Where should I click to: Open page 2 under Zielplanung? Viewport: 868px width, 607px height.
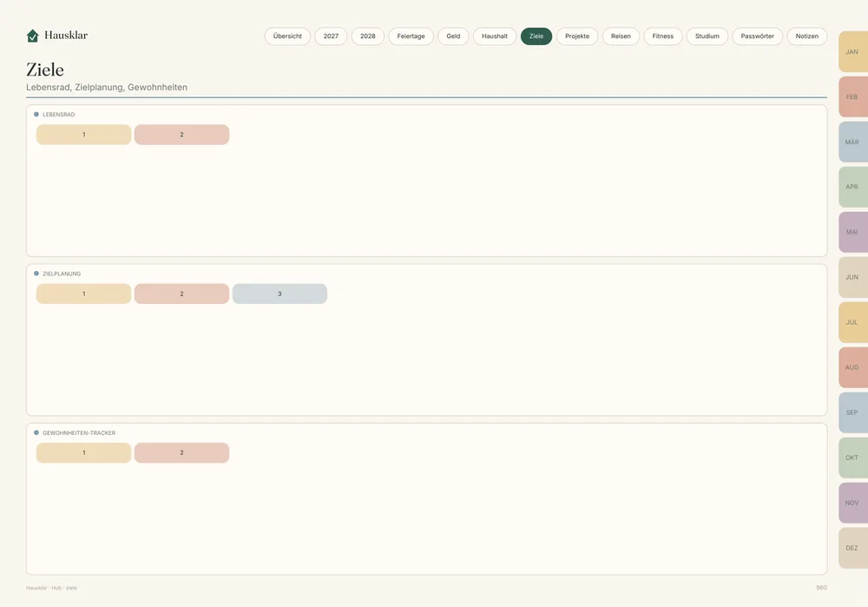[181, 294]
